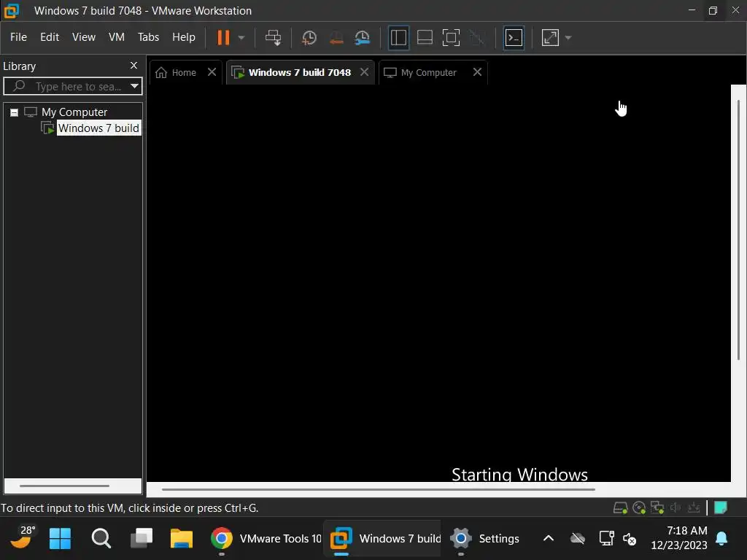Pause the virtual machine
This screenshot has width=747, height=560.
point(223,37)
